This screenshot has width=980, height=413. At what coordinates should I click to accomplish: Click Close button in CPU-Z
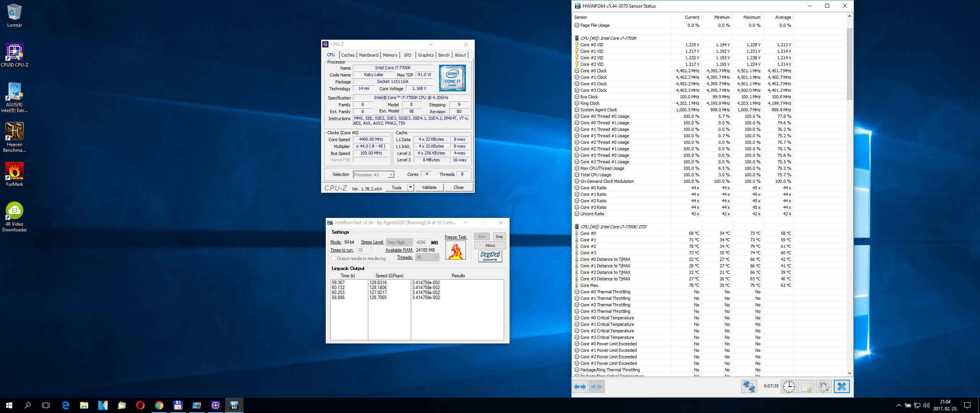(x=459, y=187)
